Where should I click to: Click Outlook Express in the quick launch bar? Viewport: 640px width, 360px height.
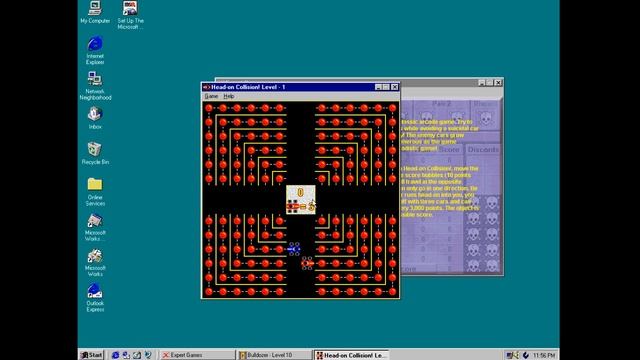point(126,355)
